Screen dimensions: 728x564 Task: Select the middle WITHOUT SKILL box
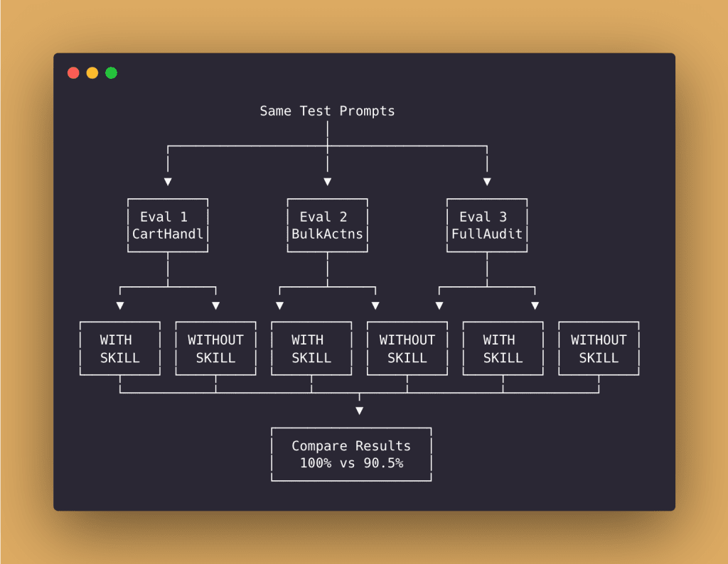click(407, 349)
